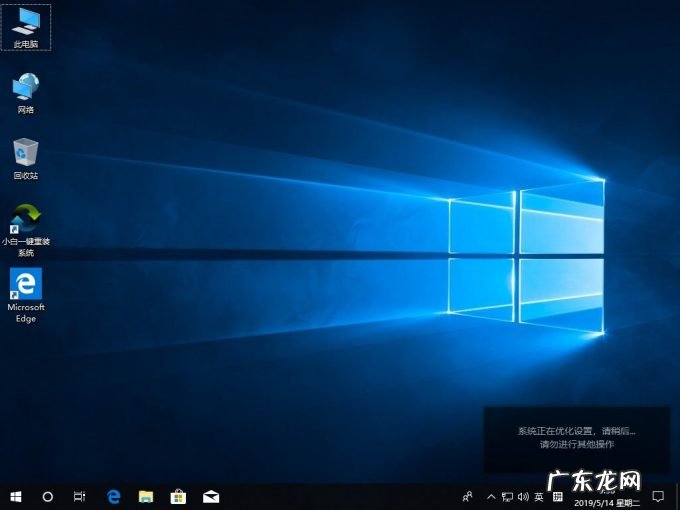Open the Mail app on taskbar
680x510 pixels.
[211, 496]
